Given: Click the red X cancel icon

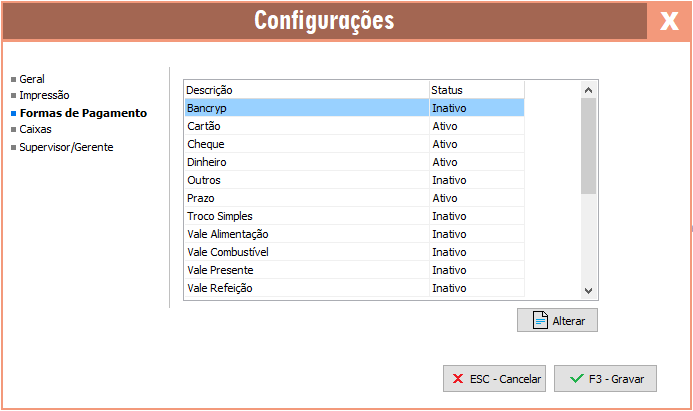Looking at the screenshot, I should 458,379.
